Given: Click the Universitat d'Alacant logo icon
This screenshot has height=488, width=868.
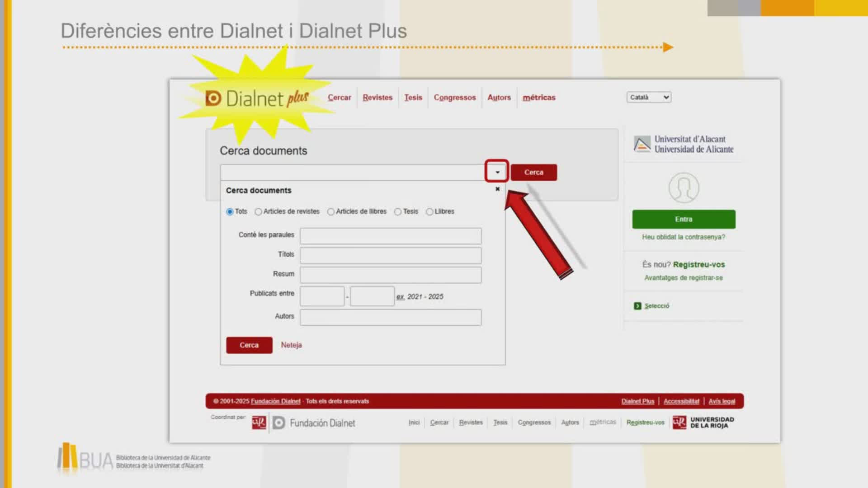Looking at the screenshot, I should click(642, 144).
